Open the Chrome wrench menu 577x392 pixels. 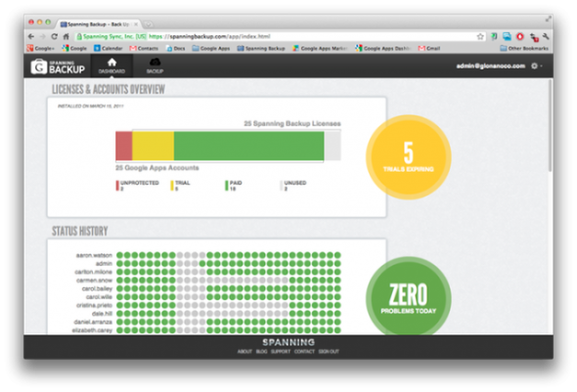coord(546,36)
